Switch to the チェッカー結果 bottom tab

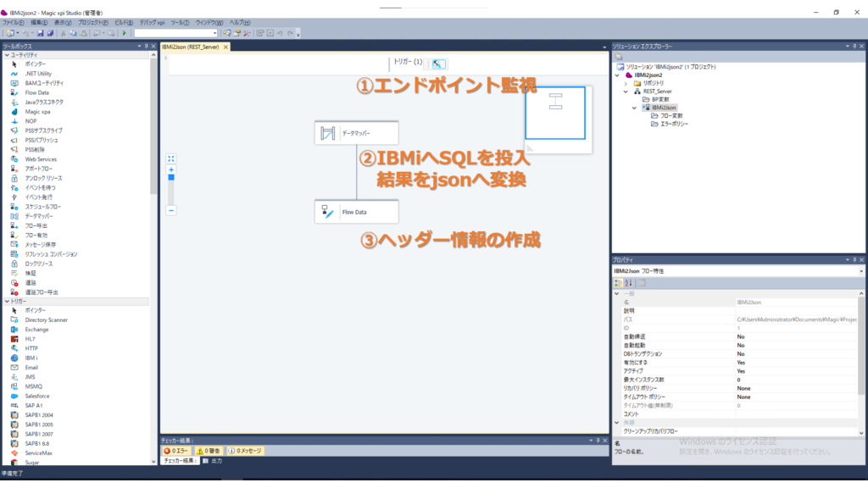(x=179, y=461)
